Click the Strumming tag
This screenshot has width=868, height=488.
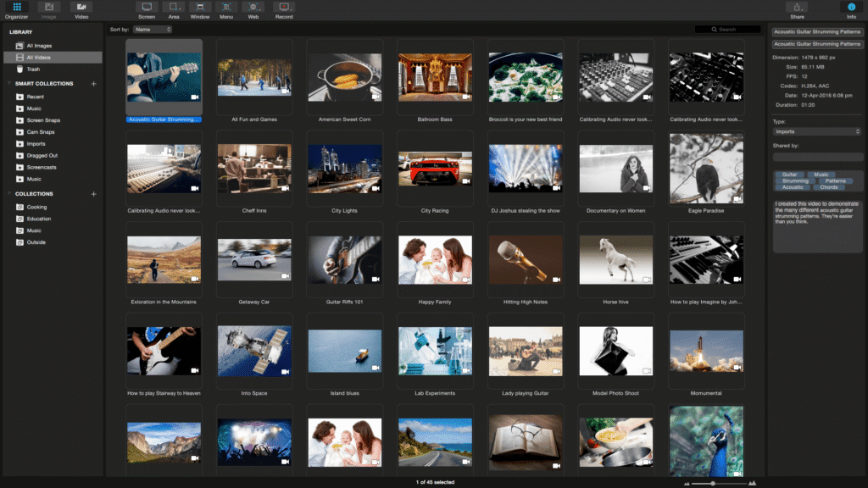(795, 180)
